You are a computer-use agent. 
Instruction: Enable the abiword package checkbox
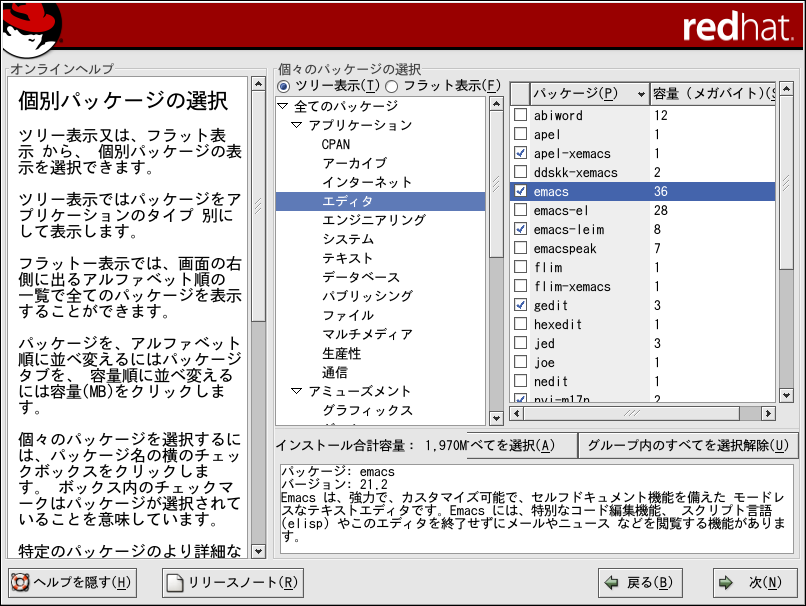click(x=520, y=116)
